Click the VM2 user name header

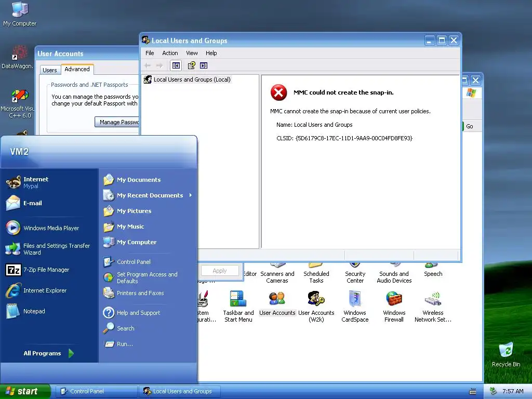tap(19, 151)
